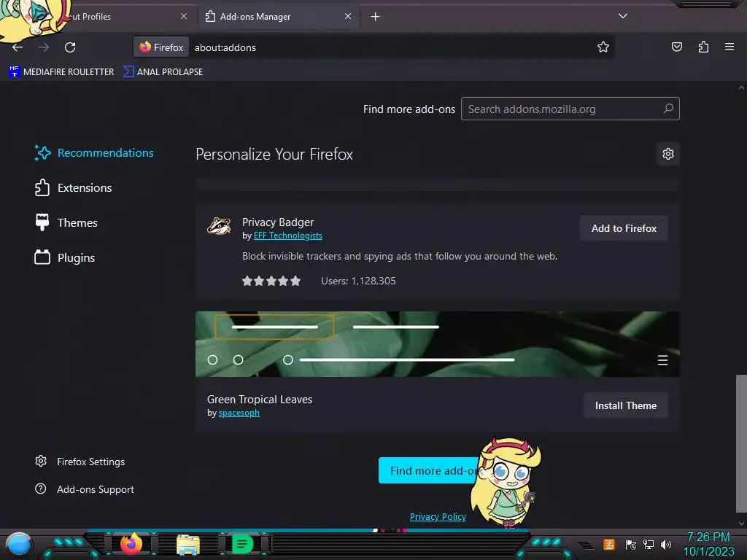Click the orange Java tray icon

click(609, 544)
